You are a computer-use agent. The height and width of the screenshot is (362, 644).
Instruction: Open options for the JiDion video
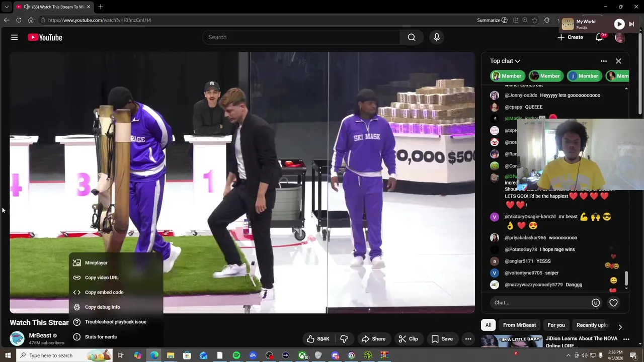pyautogui.click(x=626, y=339)
